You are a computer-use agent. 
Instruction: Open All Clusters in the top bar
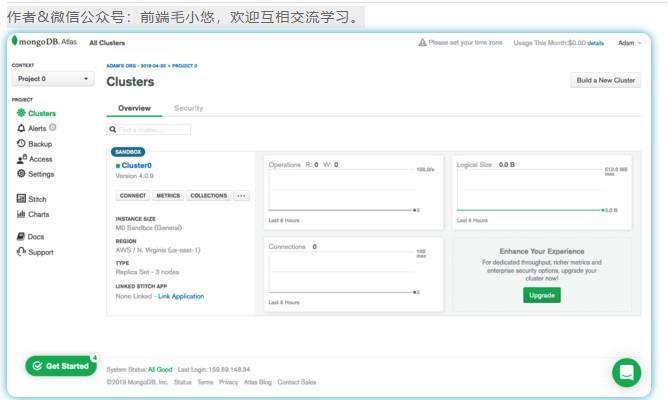pos(107,43)
